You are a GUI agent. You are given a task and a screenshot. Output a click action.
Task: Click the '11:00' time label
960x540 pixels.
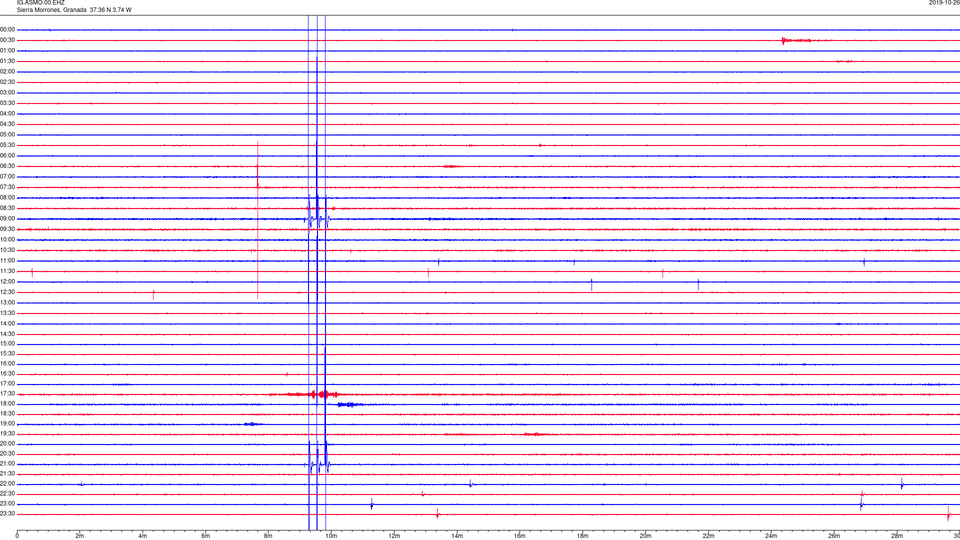point(8,261)
